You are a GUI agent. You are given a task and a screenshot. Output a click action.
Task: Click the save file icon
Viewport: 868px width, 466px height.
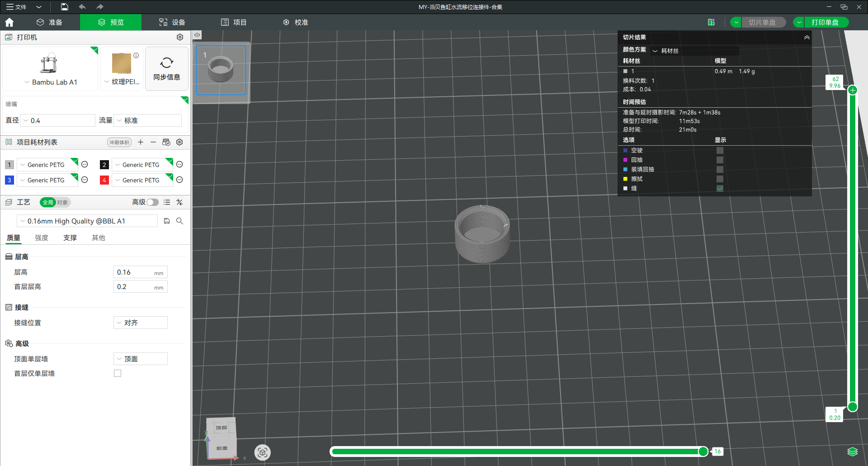[65, 7]
